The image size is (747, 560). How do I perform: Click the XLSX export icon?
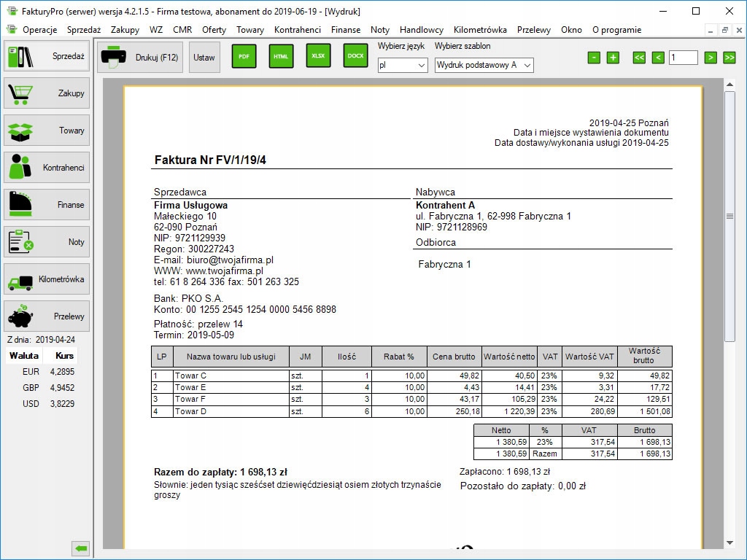(x=318, y=56)
